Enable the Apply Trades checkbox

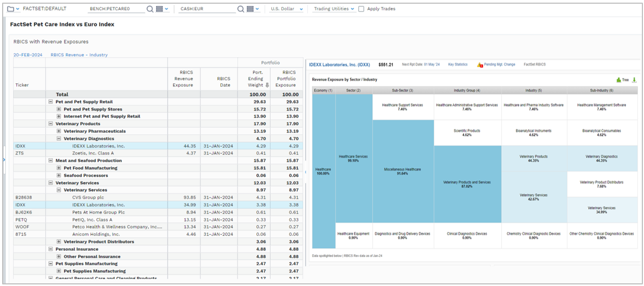[x=362, y=9]
